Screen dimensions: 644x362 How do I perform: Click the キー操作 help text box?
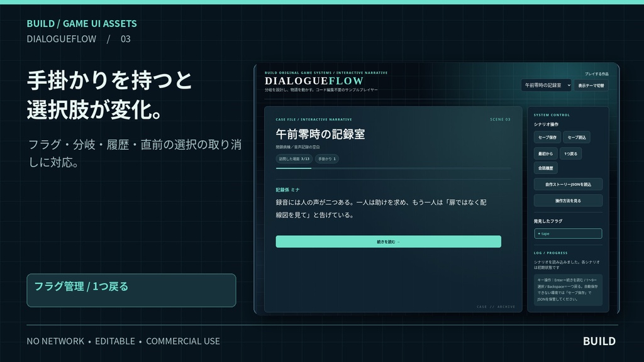[x=568, y=290]
